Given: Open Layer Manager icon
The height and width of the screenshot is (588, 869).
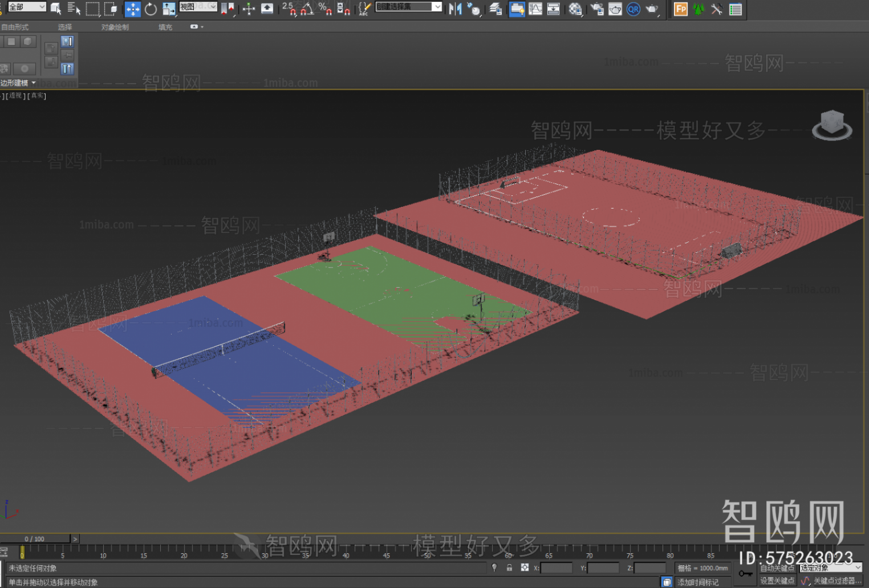Looking at the screenshot, I should (496, 9).
